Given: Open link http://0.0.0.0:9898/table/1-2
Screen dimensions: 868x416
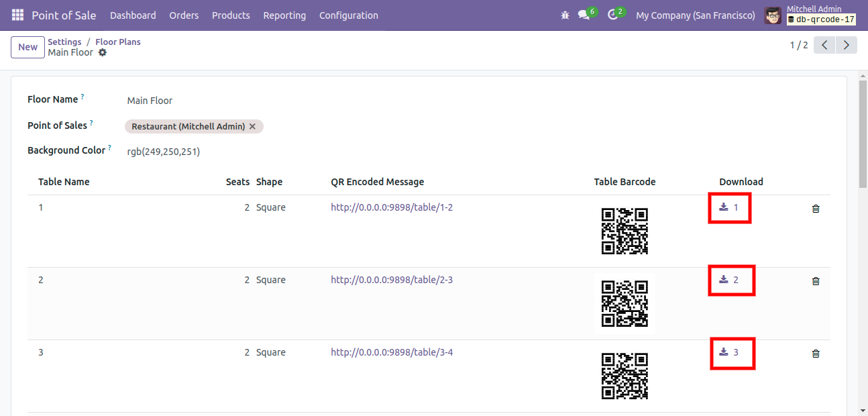Looking at the screenshot, I should coord(392,207).
